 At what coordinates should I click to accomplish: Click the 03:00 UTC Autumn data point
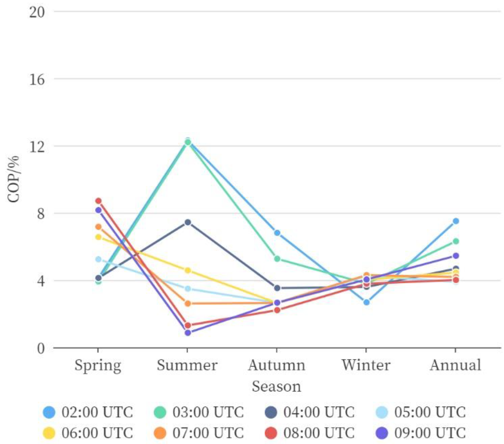pyautogui.click(x=277, y=259)
